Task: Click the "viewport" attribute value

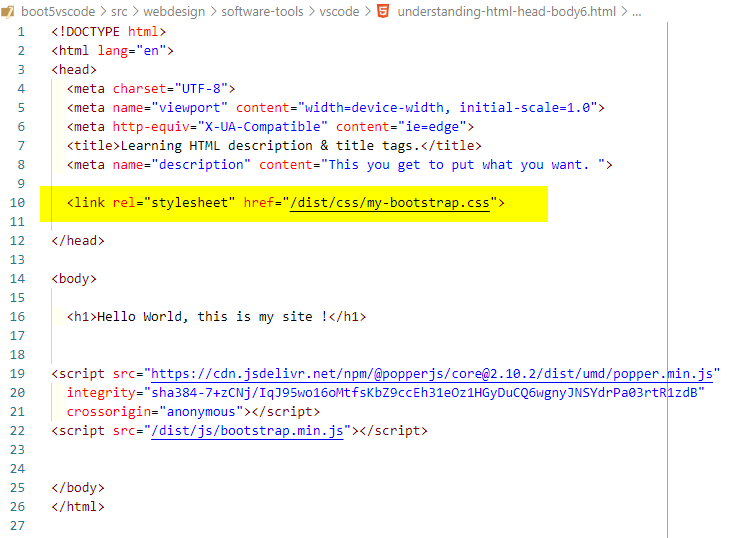Action: point(189,108)
